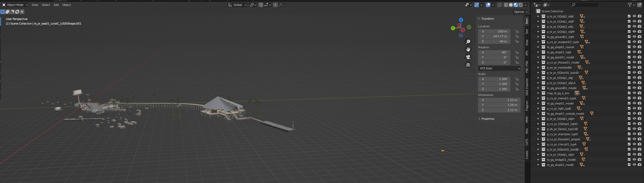Disable rendering for p_ex_pr_monitorBA camera icon
Image resolution: width=644 pixels, height=183 pixels.
[x=639, y=67]
